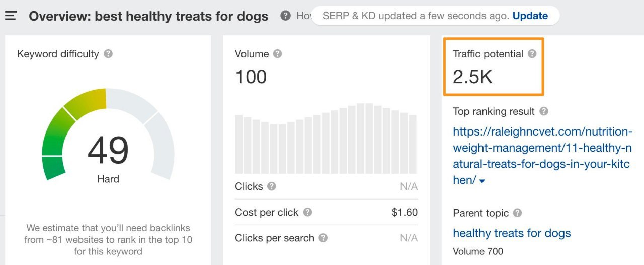Click the Cost per click $1.60 value
The width and height of the screenshot is (644, 265).
point(405,212)
